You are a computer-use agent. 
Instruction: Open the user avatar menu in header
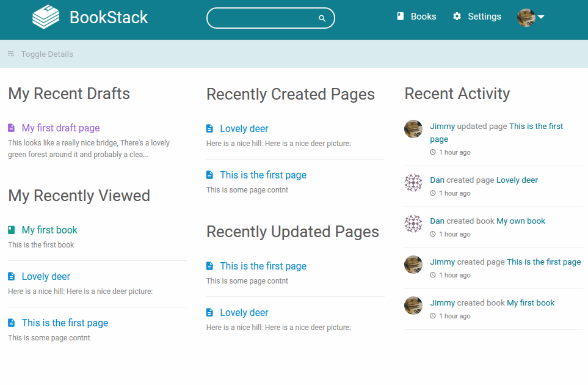[x=526, y=17]
